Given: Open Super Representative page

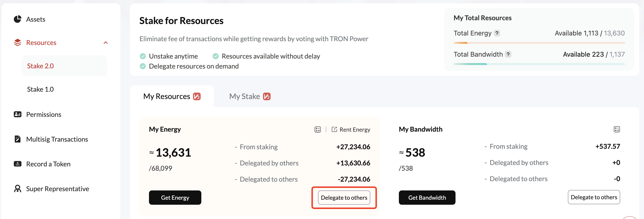Looking at the screenshot, I should click(x=58, y=189).
